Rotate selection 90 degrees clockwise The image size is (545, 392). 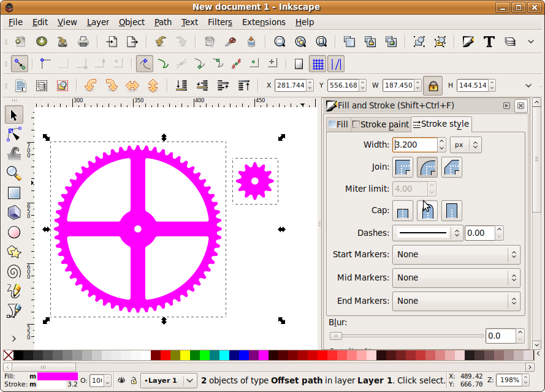coord(112,85)
